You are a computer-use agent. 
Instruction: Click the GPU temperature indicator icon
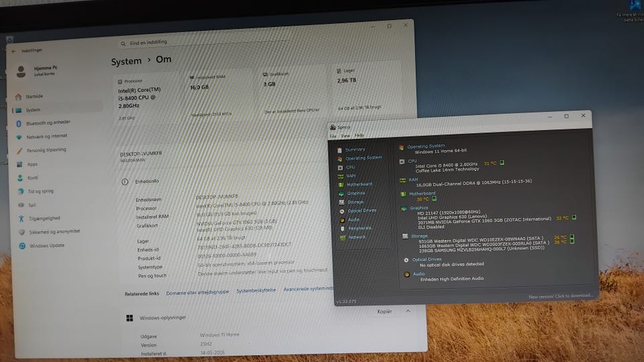[574, 217]
